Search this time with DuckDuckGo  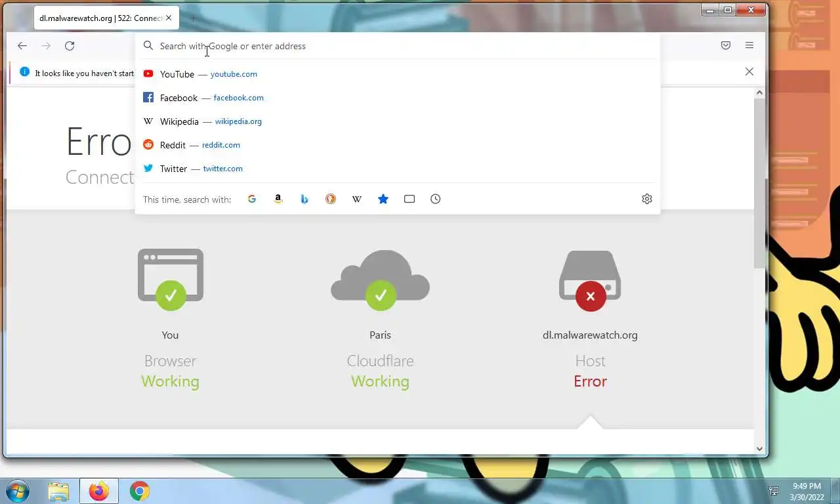coord(331,199)
